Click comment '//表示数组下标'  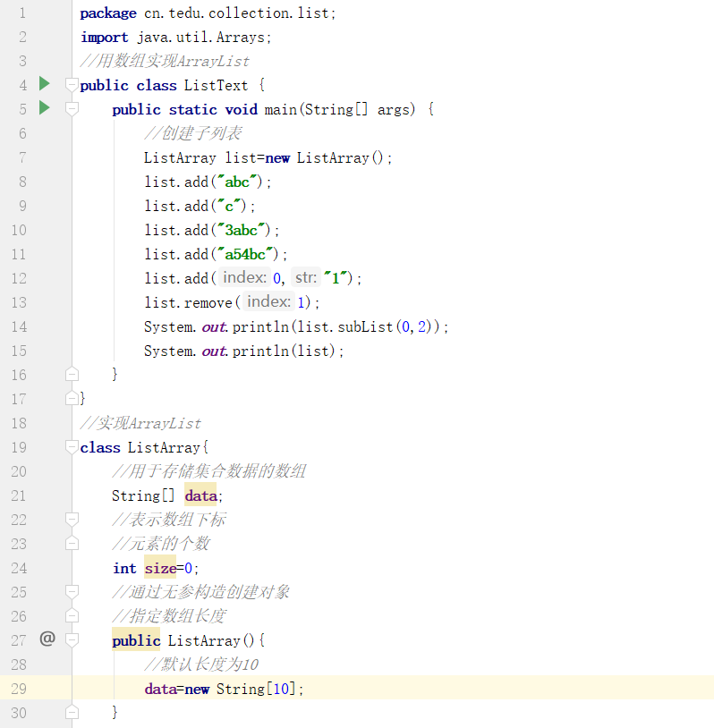168,520
